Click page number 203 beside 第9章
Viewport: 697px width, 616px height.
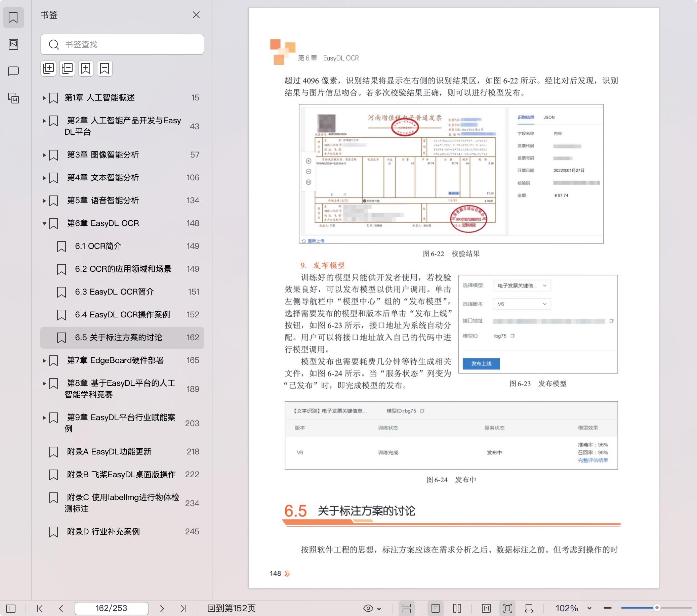[192, 424]
